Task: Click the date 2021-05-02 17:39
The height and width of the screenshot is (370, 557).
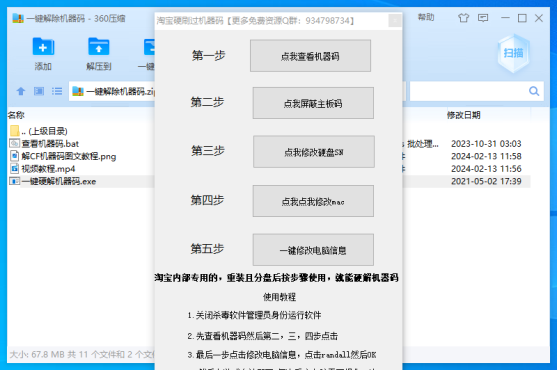Action: [486, 181]
